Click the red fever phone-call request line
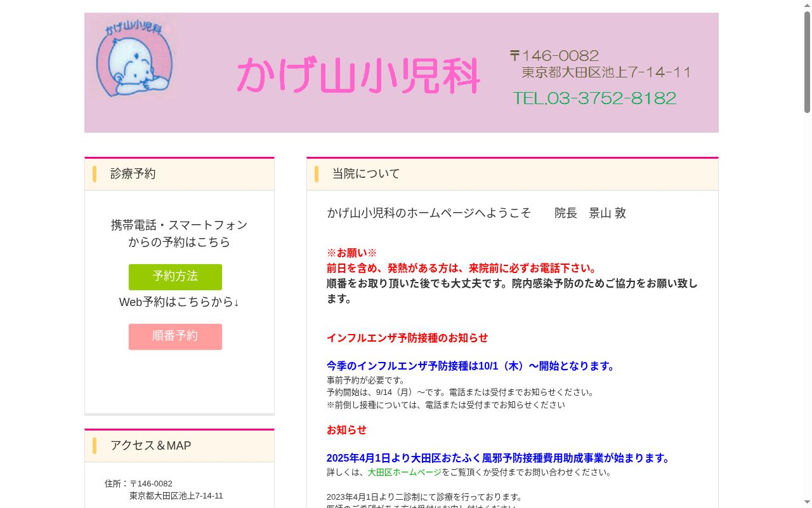The image size is (812, 508). [462, 268]
